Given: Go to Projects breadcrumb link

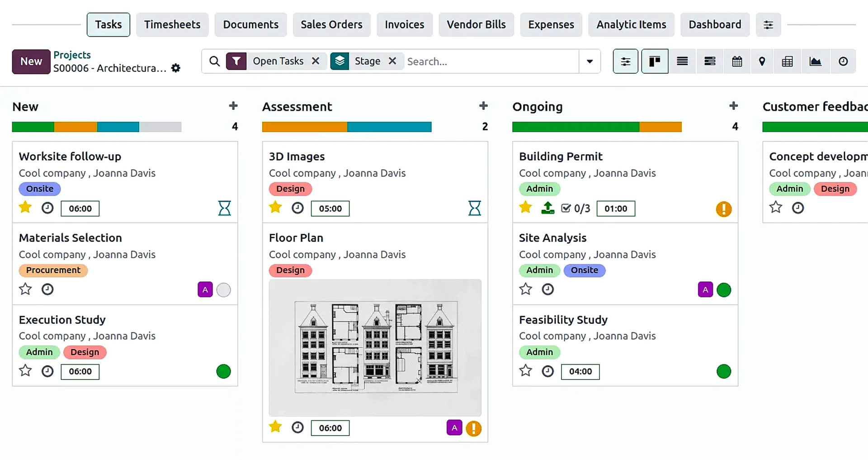Looking at the screenshot, I should pyautogui.click(x=72, y=55).
